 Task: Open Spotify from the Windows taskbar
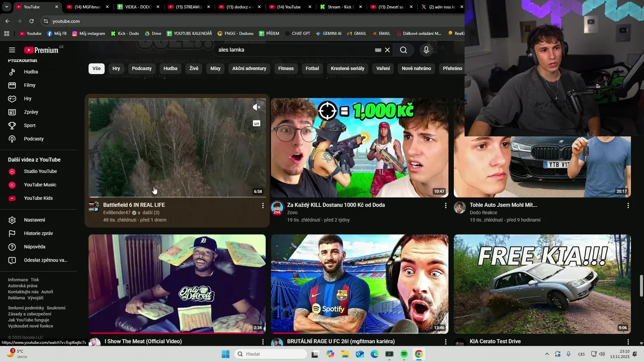pos(404,354)
